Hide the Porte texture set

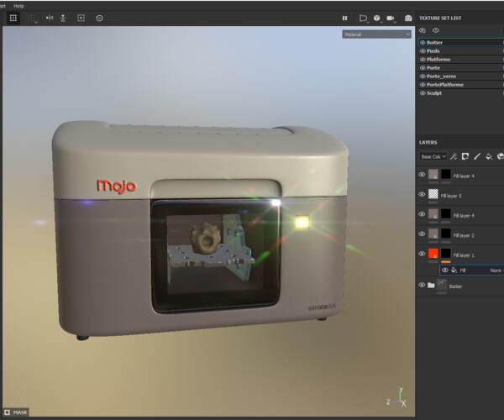pos(423,68)
